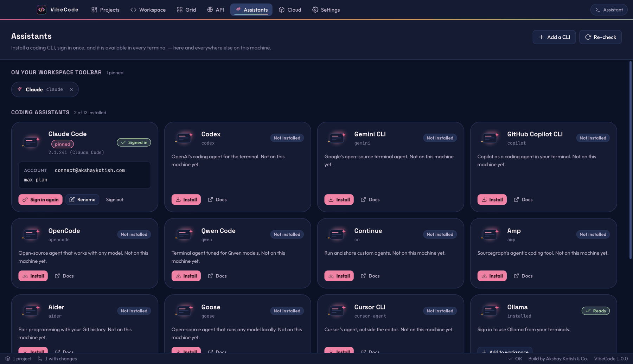
Task: Open Docs for Qwen Code
Action: 217,276
